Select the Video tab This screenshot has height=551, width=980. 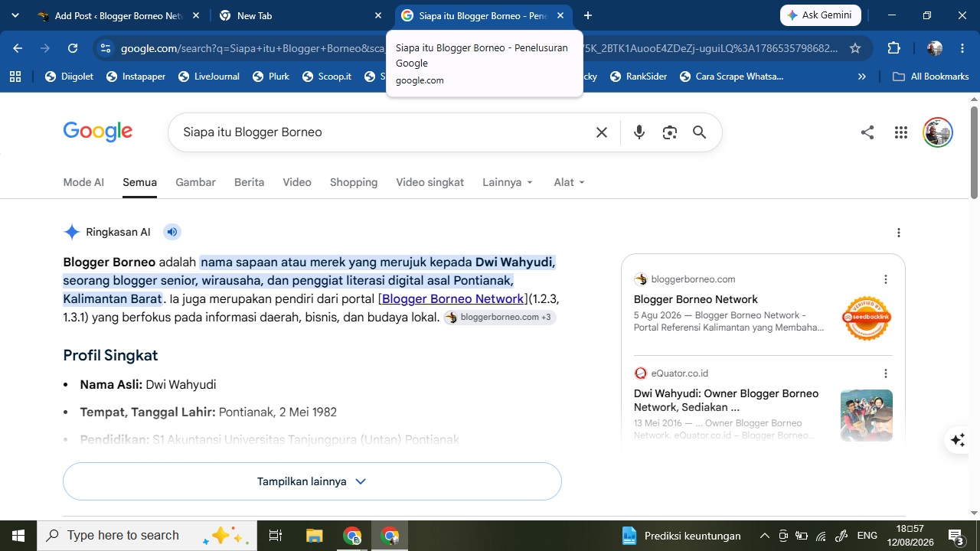(297, 182)
